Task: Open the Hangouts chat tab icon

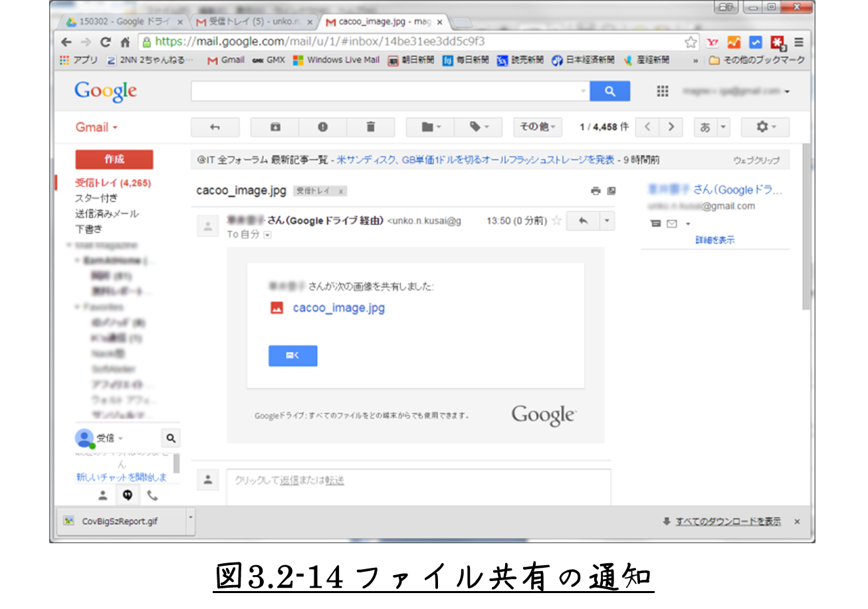Action: click(127, 495)
